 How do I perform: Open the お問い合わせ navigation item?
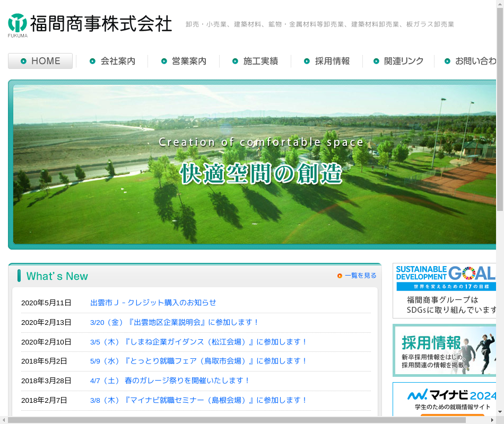(x=470, y=61)
